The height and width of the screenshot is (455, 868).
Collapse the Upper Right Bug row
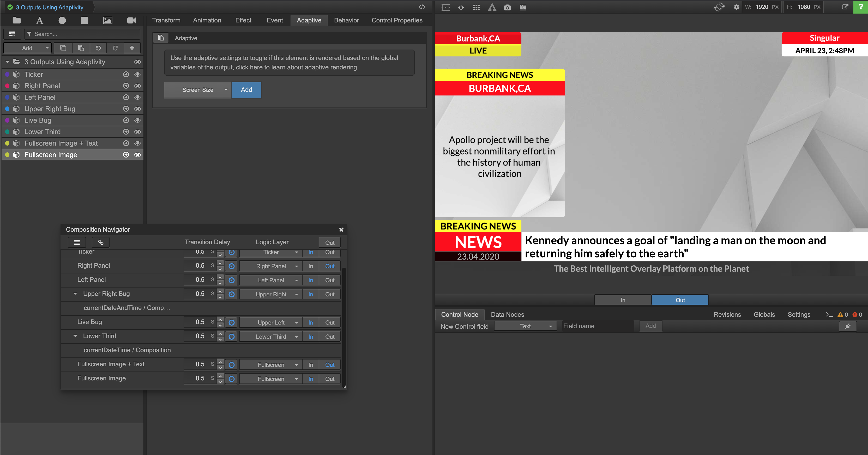click(75, 294)
